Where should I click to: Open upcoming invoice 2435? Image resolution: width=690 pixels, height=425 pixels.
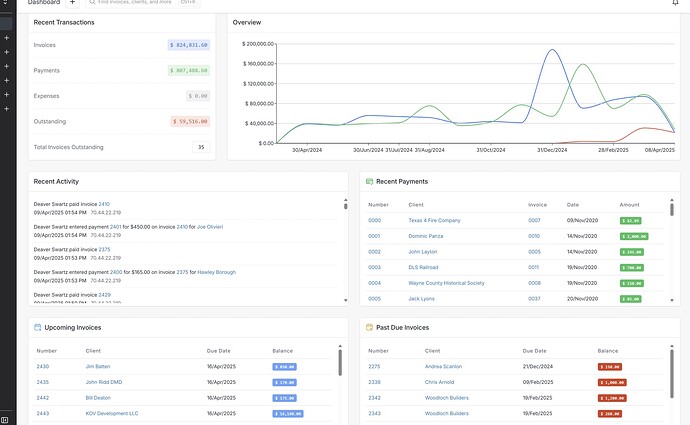[43, 382]
